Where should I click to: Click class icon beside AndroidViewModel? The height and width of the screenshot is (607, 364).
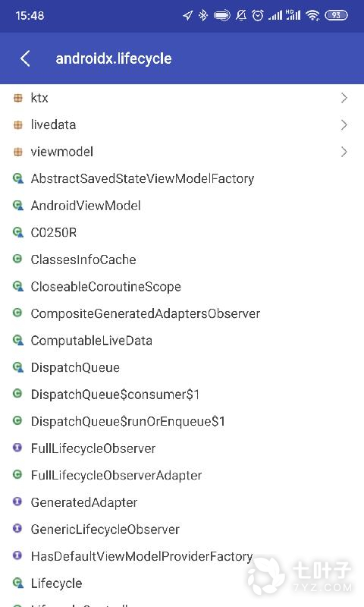17,206
